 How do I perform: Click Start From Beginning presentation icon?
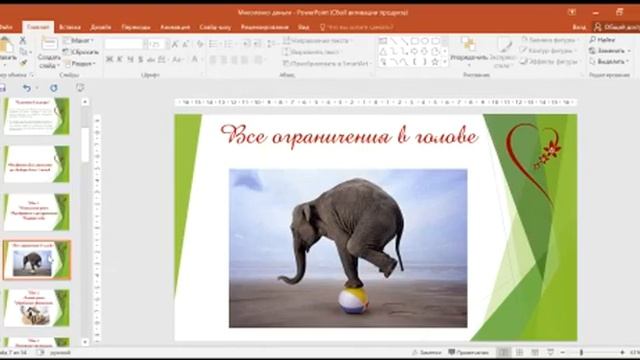tap(80, 87)
